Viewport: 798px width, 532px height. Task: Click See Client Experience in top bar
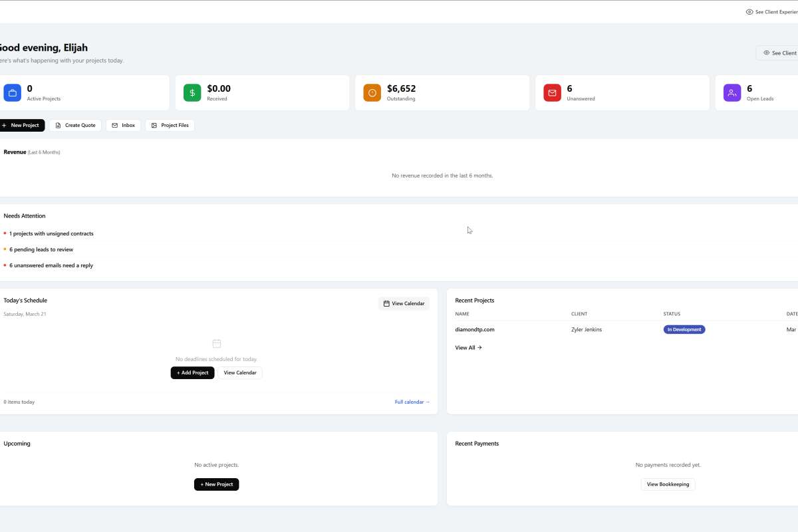(x=773, y=12)
